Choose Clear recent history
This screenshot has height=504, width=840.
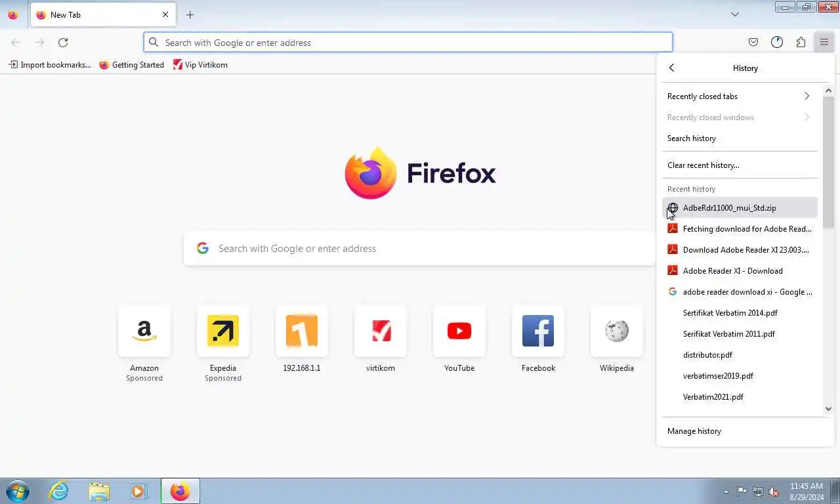(x=740, y=165)
